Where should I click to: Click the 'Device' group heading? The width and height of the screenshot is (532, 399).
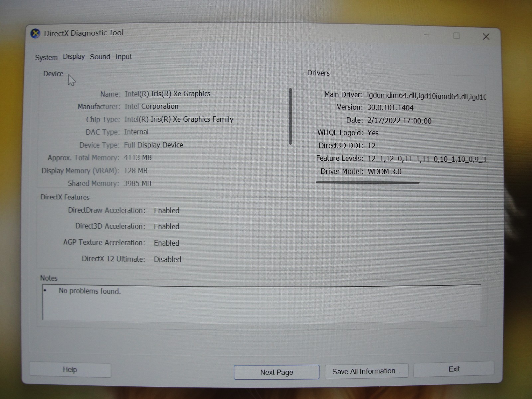click(53, 74)
